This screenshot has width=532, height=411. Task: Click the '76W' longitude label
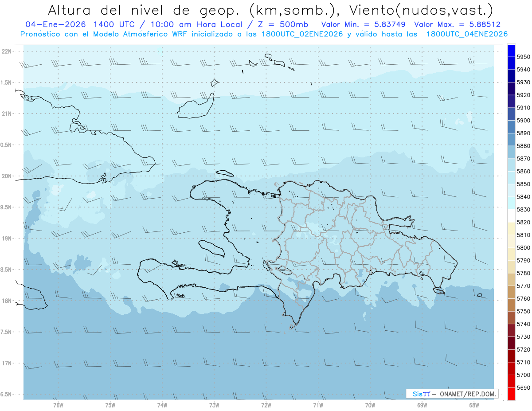[58, 405]
